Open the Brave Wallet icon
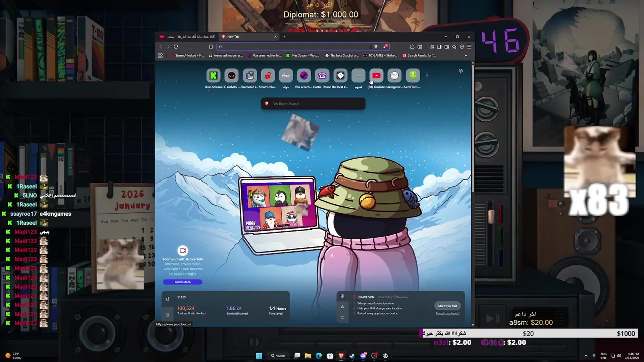Viewport: 644px width, 362px height. coord(447,47)
